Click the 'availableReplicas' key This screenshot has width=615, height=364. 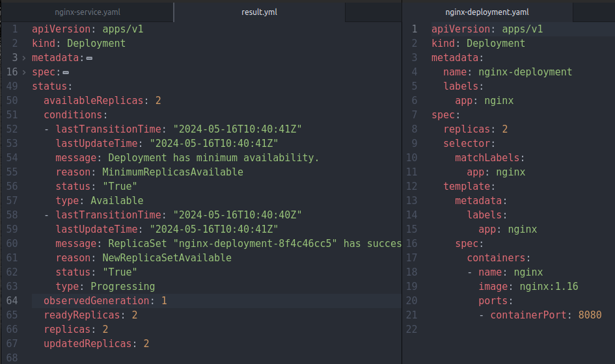pos(93,100)
